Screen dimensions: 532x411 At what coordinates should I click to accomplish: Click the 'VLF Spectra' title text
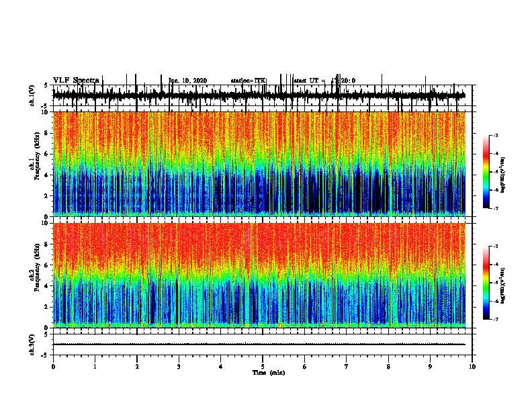pos(76,80)
